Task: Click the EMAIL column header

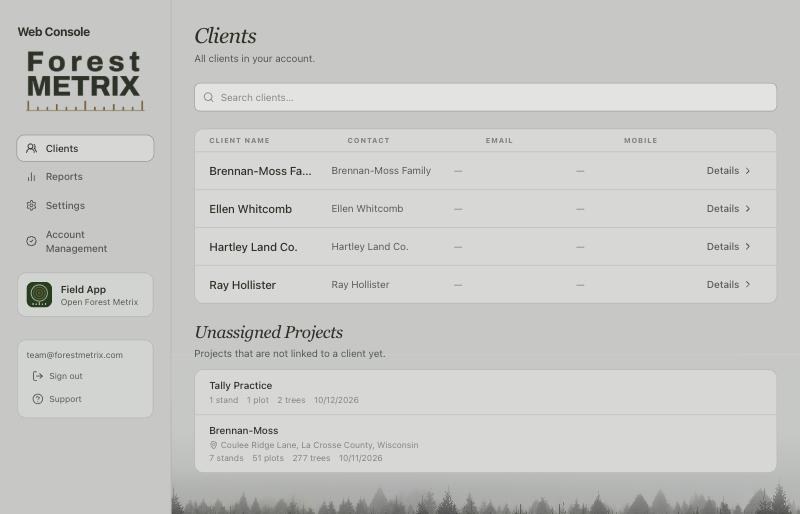Action: click(499, 140)
